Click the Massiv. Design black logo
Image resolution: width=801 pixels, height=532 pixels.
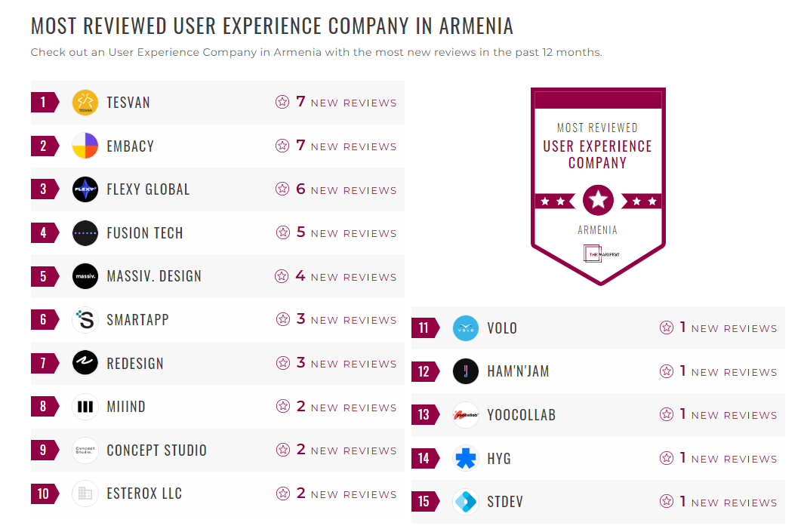pyautogui.click(x=85, y=276)
